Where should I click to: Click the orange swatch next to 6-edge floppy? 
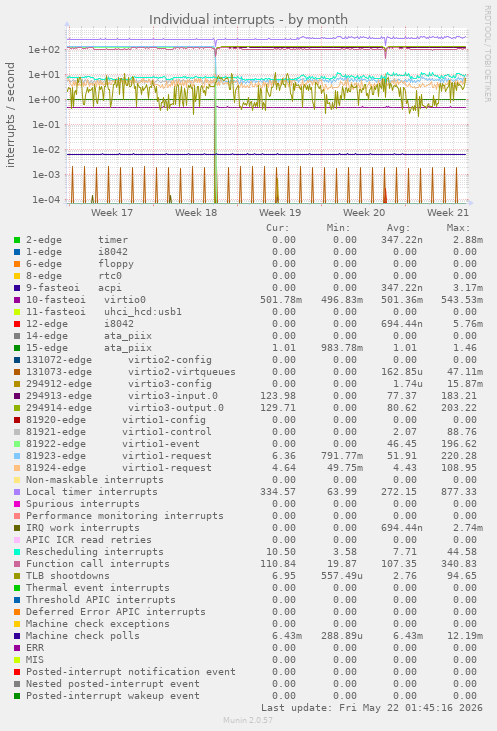pos(17,264)
